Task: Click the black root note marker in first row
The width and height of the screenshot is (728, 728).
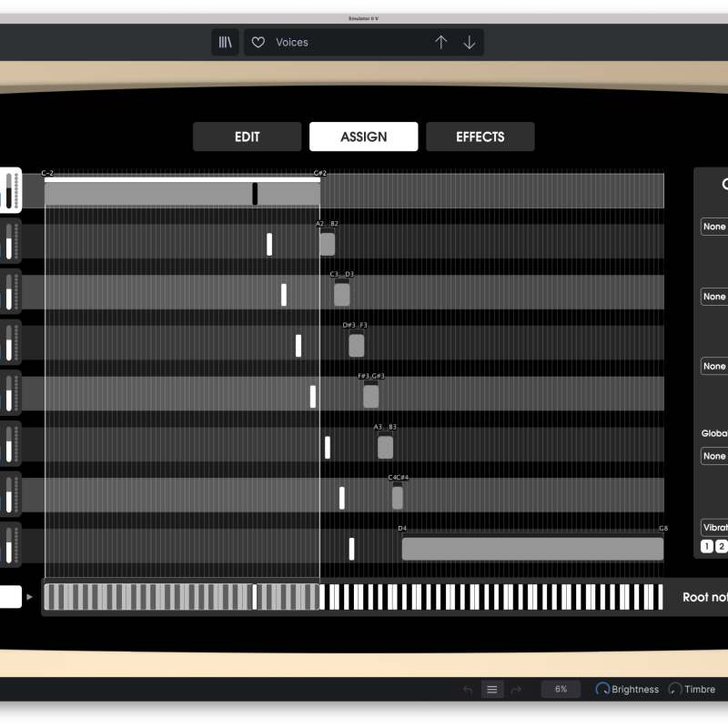Action: click(x=255, y=194)
